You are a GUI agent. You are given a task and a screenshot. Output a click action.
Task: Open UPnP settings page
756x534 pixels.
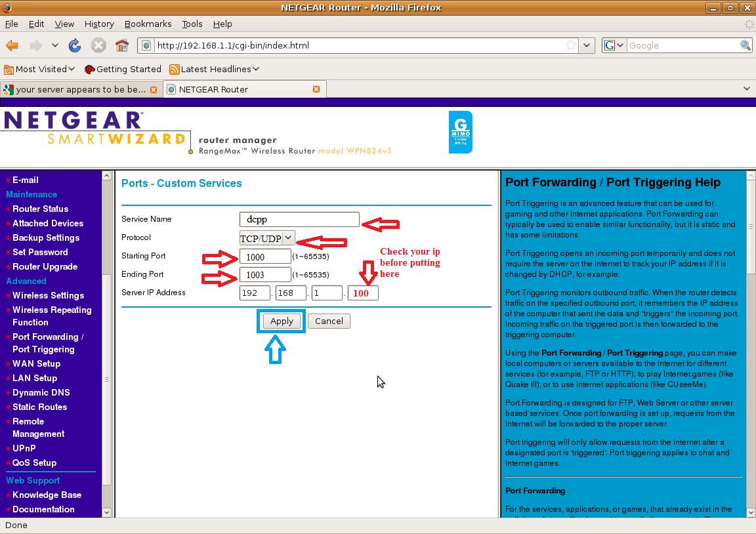(x=24, y=448)
